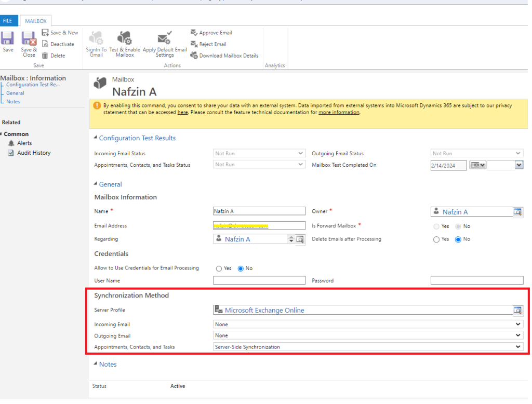Open the Incoming Email dropdown
The image size is (532, 404).
368,324
